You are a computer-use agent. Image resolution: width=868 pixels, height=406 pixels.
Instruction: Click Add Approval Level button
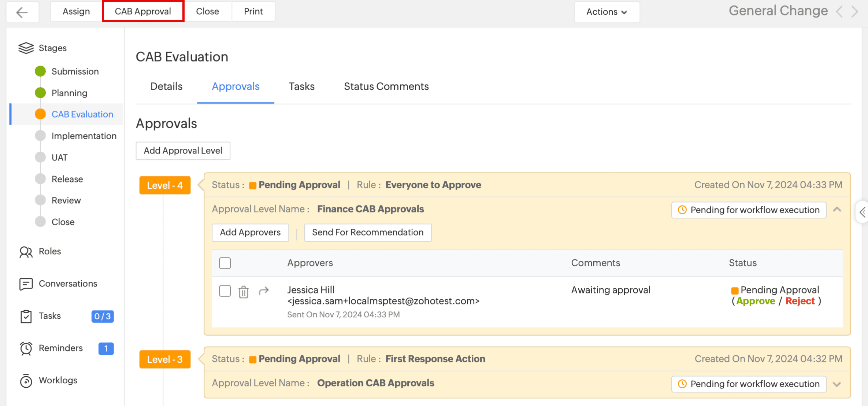pos(183,151)
